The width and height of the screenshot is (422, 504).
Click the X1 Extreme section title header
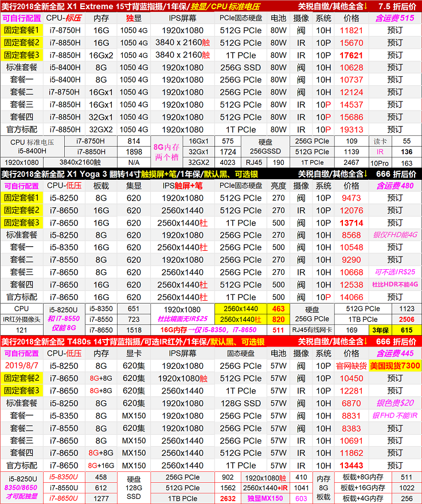tap(131, 6)
